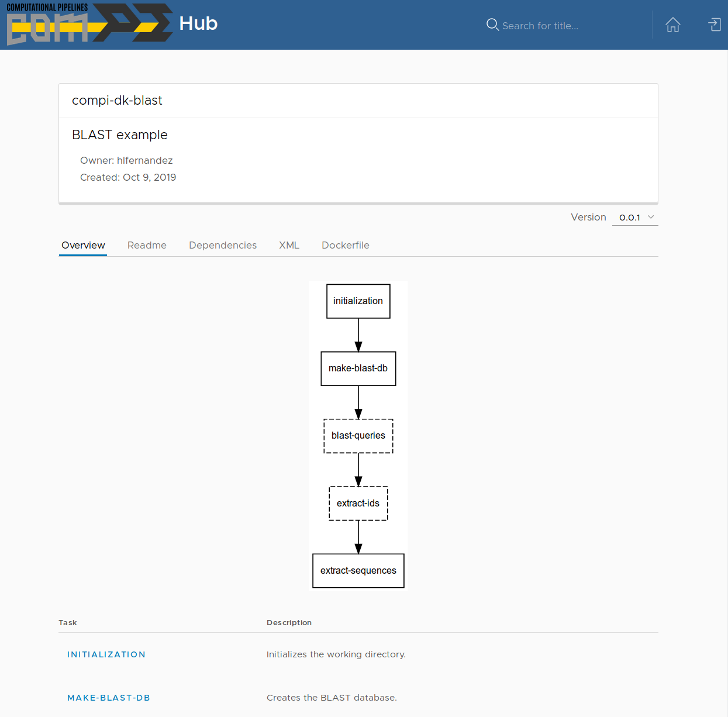Click the blast-queries dashed node
The height and width of the screenshot is (717, 728).
coord(358,436)
